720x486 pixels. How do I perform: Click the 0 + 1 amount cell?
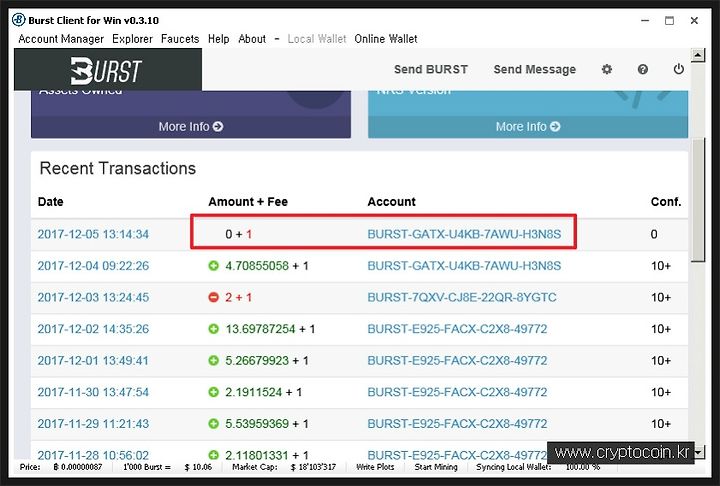coord(238,234)
